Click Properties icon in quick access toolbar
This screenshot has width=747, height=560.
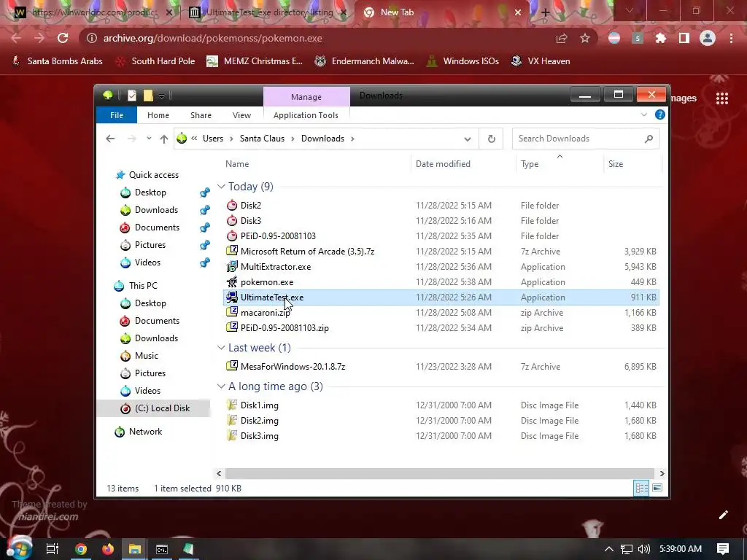[x=132, y=96]
